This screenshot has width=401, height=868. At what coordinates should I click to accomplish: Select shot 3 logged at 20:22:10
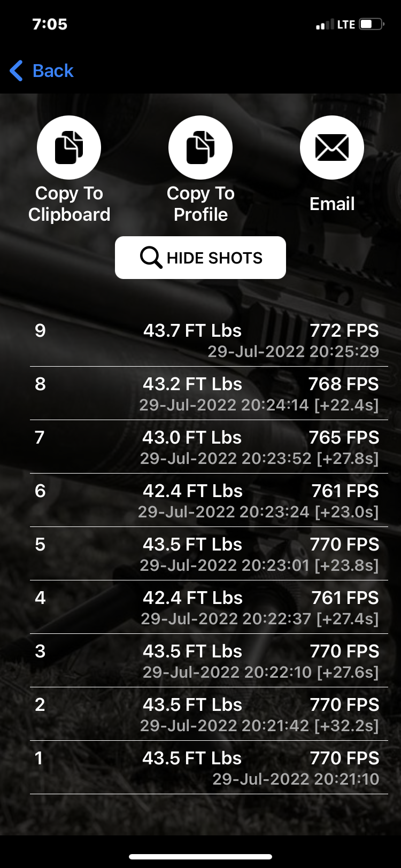209,661
